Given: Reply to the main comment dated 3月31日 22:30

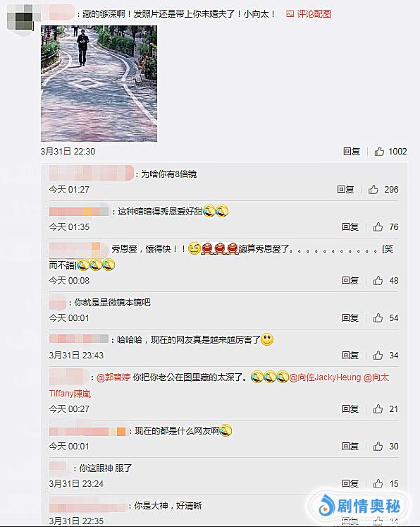Looking at the screenshot, I should coord(352,152).
